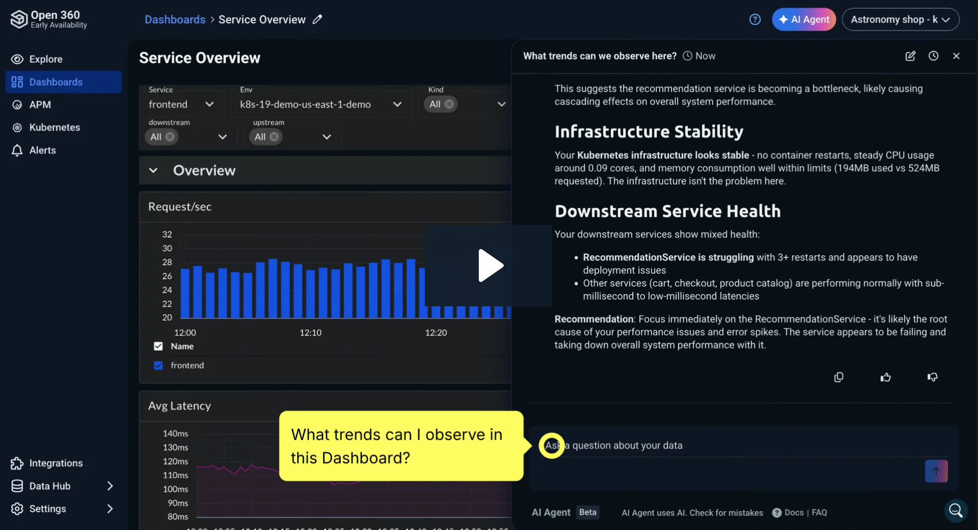The width and height of the screenshot is (980, 530).
Task: Remove the All filter in Kind
Action: click(449, 104)
